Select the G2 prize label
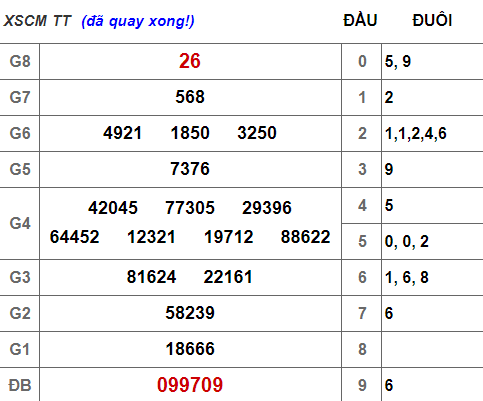The image size is (483, 401). coord(20,313)
